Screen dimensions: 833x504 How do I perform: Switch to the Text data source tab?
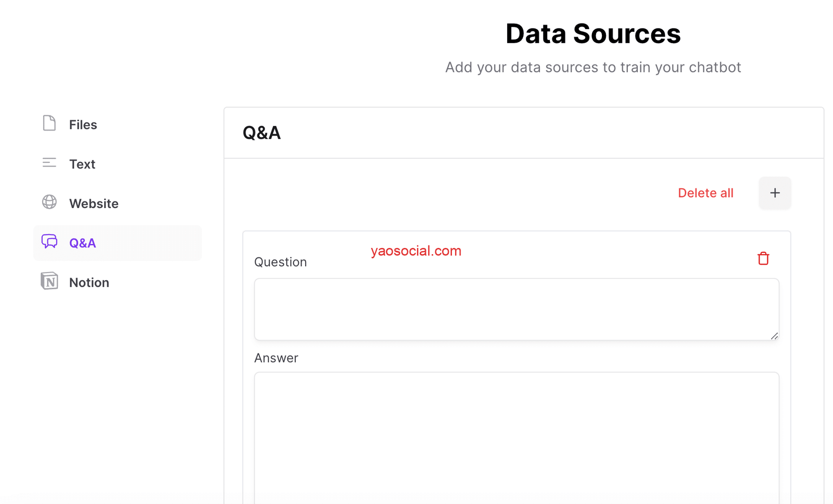pos(82,164)
